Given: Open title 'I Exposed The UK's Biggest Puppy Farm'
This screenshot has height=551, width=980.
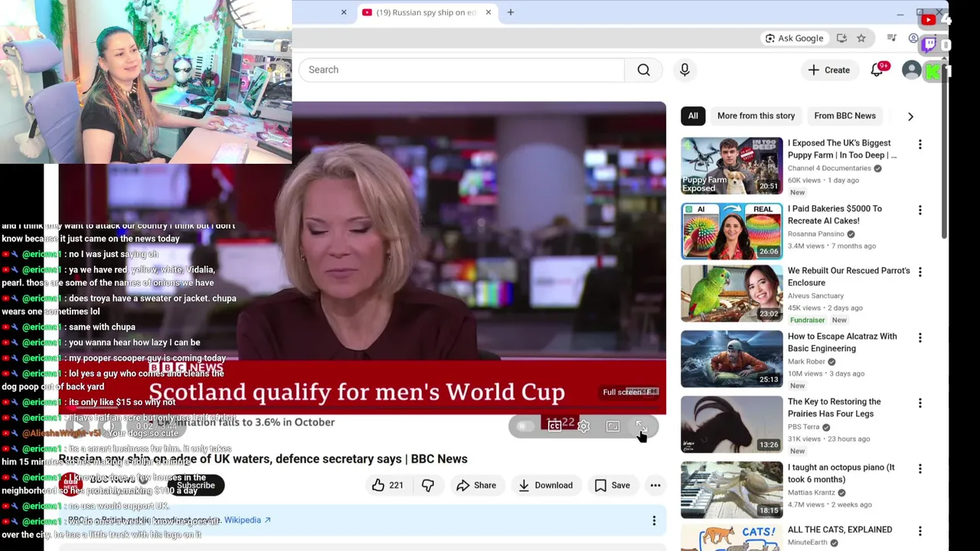Looking at the screenshot, I should tap(842, 149).
